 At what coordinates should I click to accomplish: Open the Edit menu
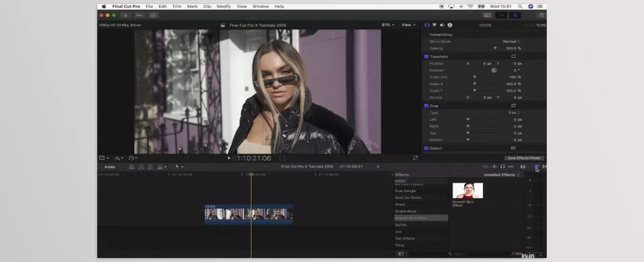pos(162,7)
